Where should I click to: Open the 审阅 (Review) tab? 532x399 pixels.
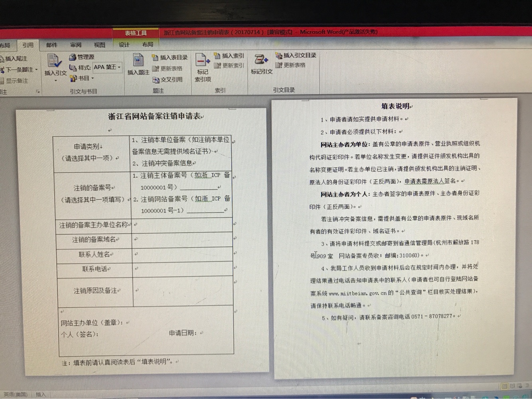76,45
